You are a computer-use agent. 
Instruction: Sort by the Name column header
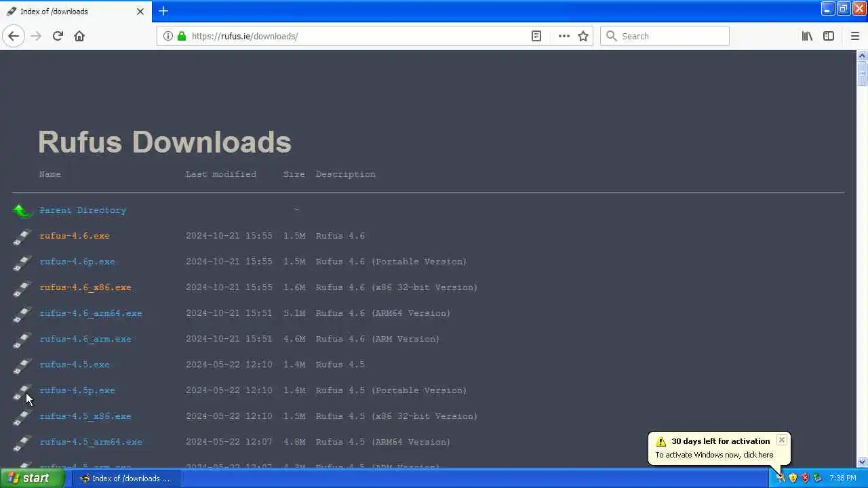pyautogui.click(x=50, y=174)
